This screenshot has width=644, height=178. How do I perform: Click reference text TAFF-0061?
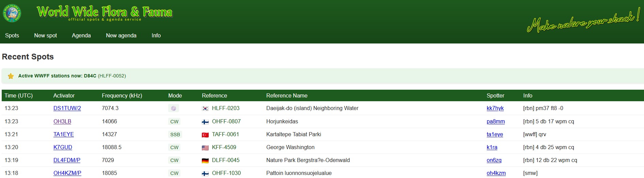(225, 135)
